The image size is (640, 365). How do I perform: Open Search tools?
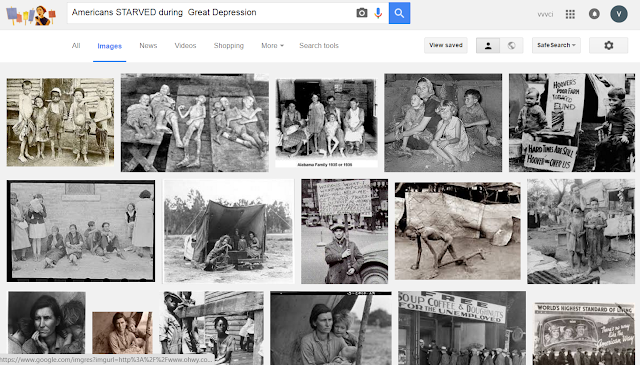pos(319,46)
